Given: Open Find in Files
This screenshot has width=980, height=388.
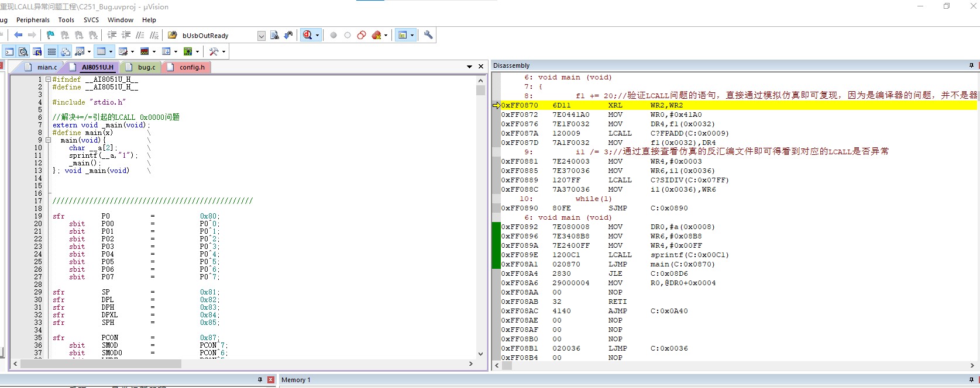Looking at the screenshot, I should coord(173,35).
